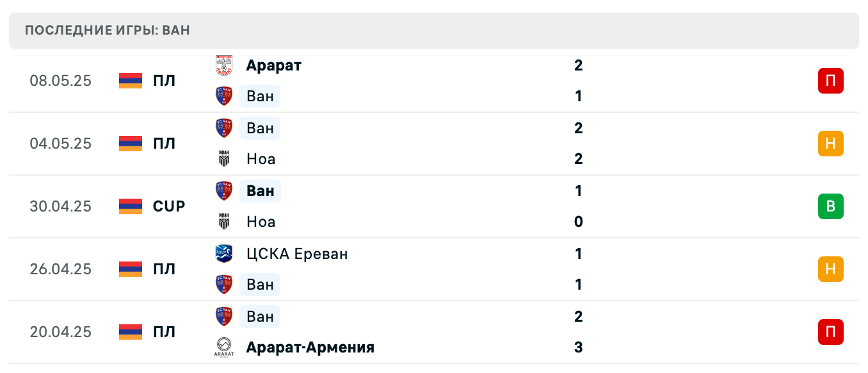
Task: Toggle the green В win badge
Action: [x=831, y=206]
